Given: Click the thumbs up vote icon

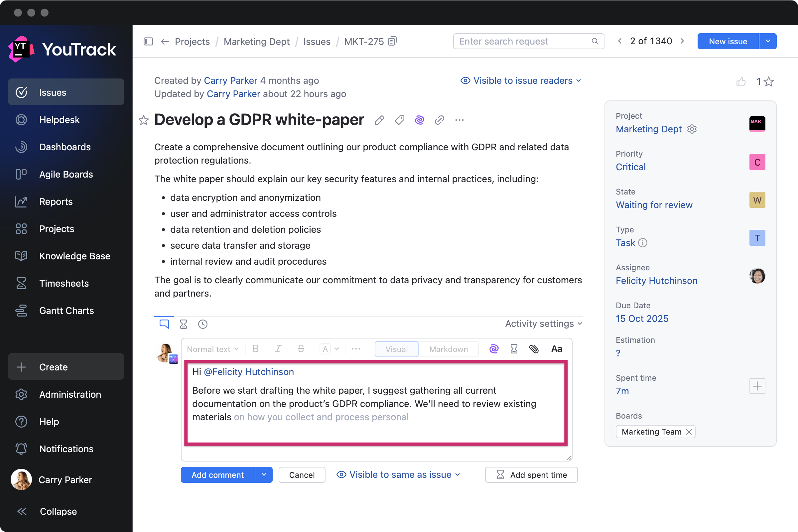Looking at the screenshot, I should pyautogui.click(x=741, y=82).
